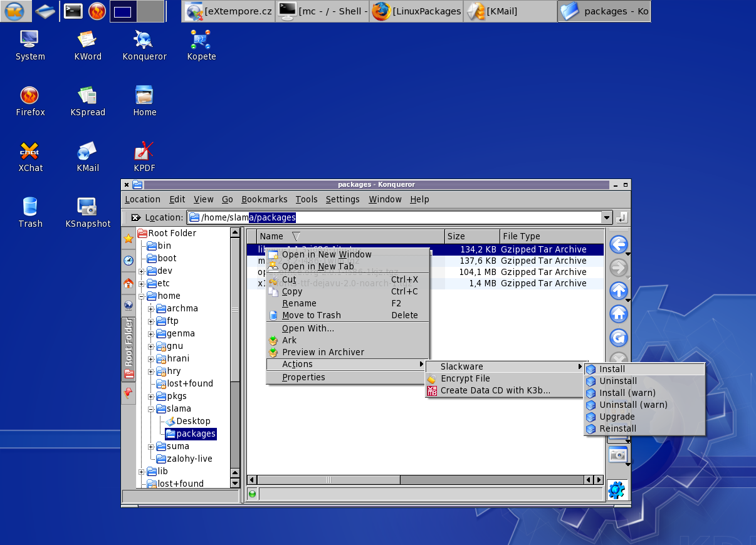This screenshot has height=545, width=756.
Task: Open the Konqueror desktop icon
Action: pos(144,46)
